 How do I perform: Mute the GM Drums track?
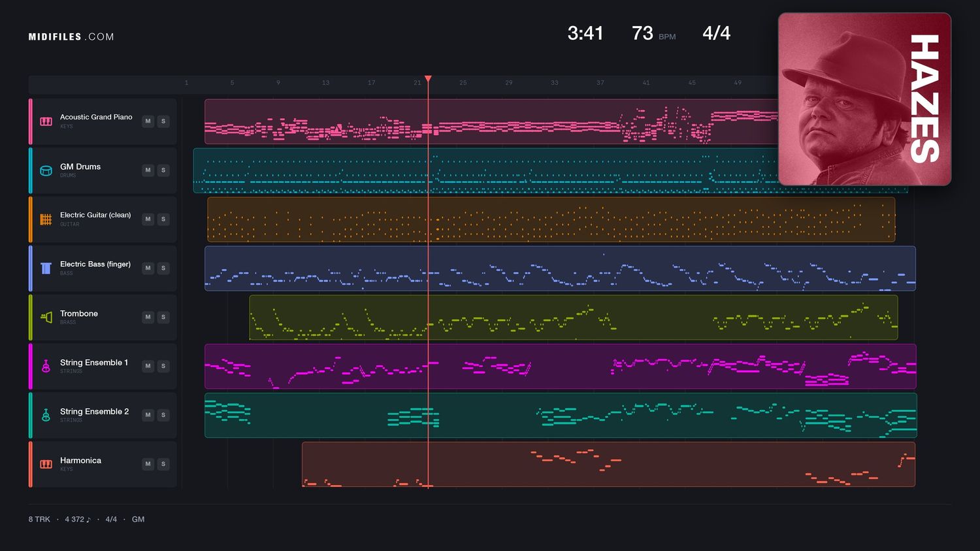click(x=148, y=170)
